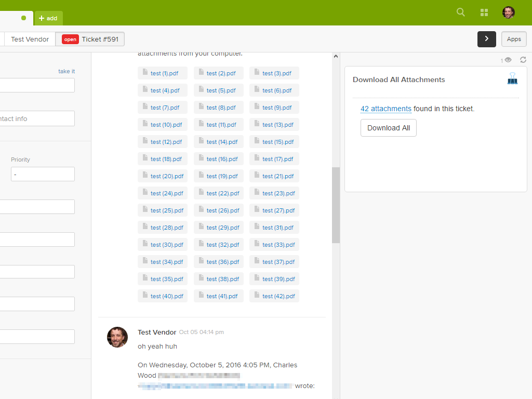Click the viewers eye icon
The height and width of the screenshot is (399, 532).
(508, 60)
